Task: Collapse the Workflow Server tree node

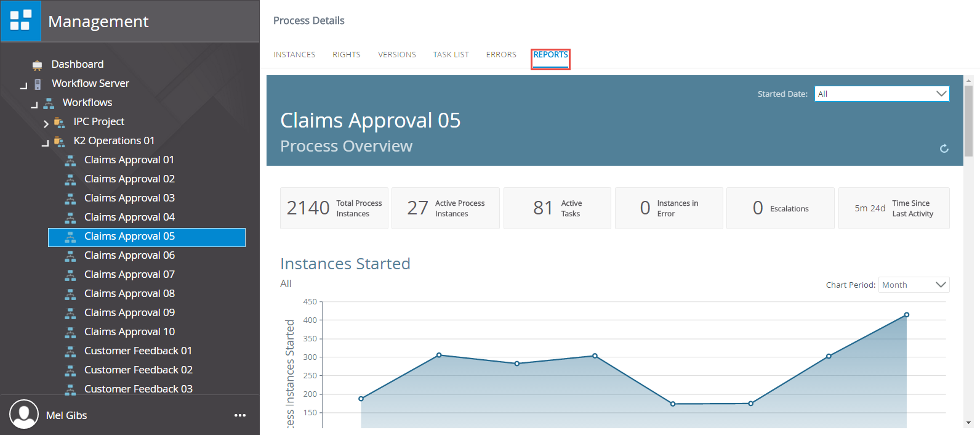Action: tap(23, 86)
